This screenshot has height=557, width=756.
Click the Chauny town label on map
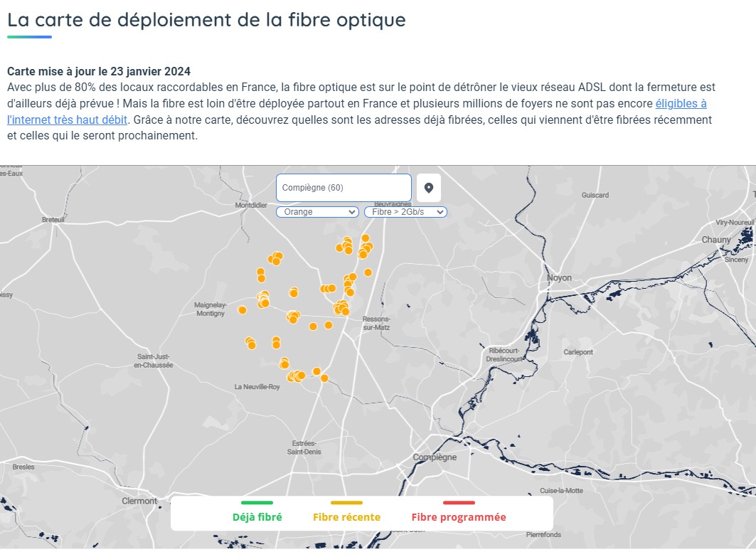(715, 240)
